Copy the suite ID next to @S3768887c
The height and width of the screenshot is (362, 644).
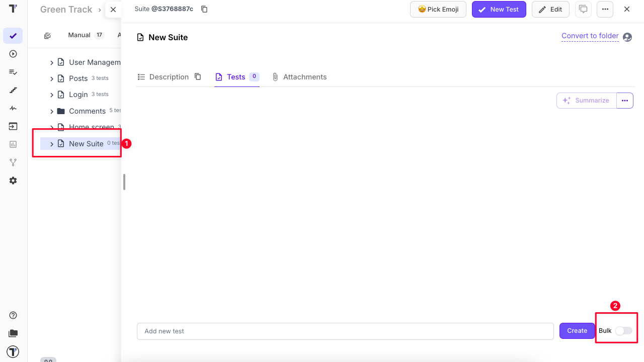point(204,10)
